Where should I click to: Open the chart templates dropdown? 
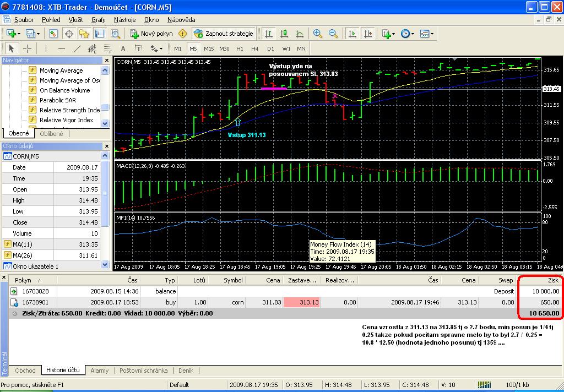point(427,34)
